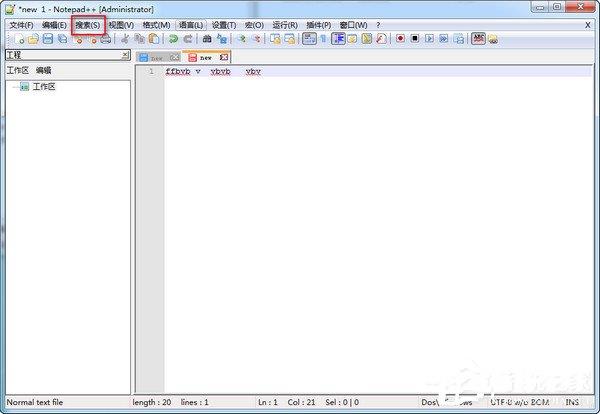Open the Function List toolbar icon
Image resolution: width=600 pixels, height=414 pixels.
pyautogui.click(x=381, y=39)
